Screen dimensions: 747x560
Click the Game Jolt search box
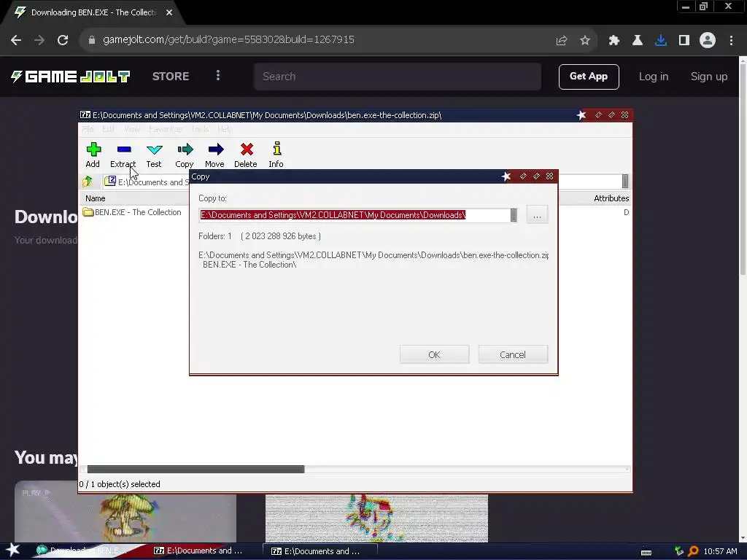pyautogui.click(x=398, y=77)
